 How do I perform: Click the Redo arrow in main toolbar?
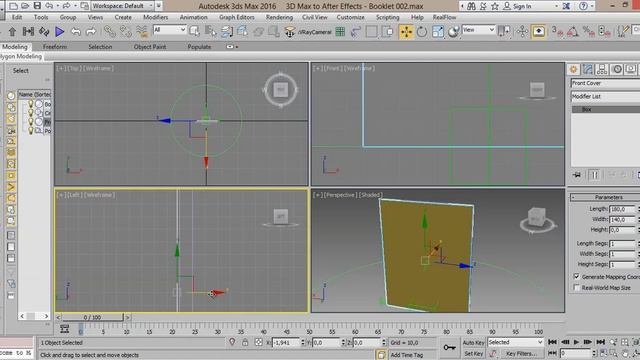(x=91, y=31)
